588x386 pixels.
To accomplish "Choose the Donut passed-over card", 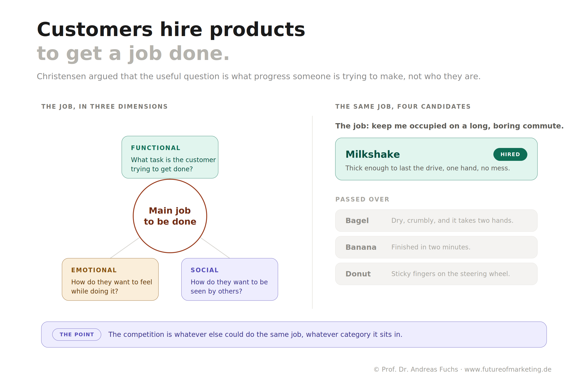I will (436, 274).
